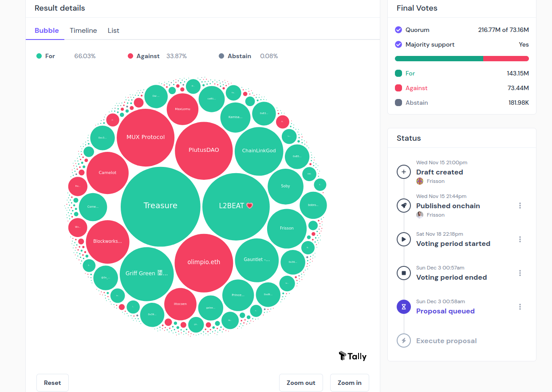Select the MaxLomu bubble
This screenshot has width=552, height=392.
(x=182, y=109)
